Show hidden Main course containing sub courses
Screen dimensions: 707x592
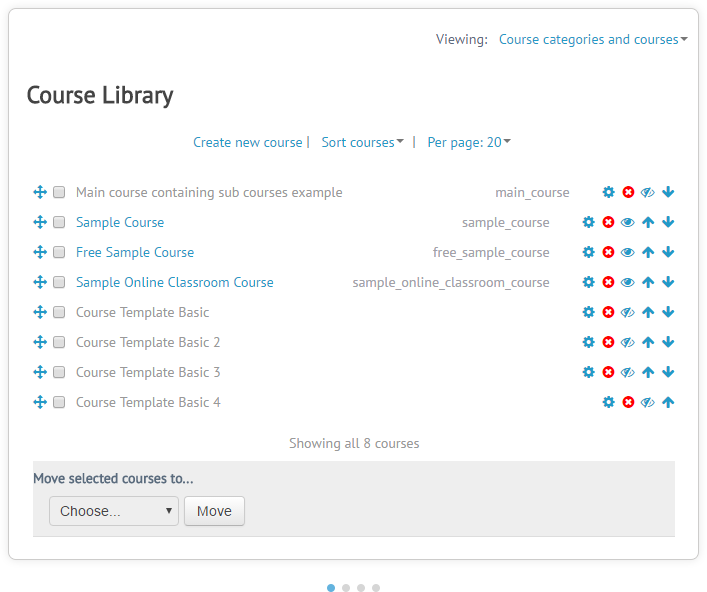[x=648, y=193]
